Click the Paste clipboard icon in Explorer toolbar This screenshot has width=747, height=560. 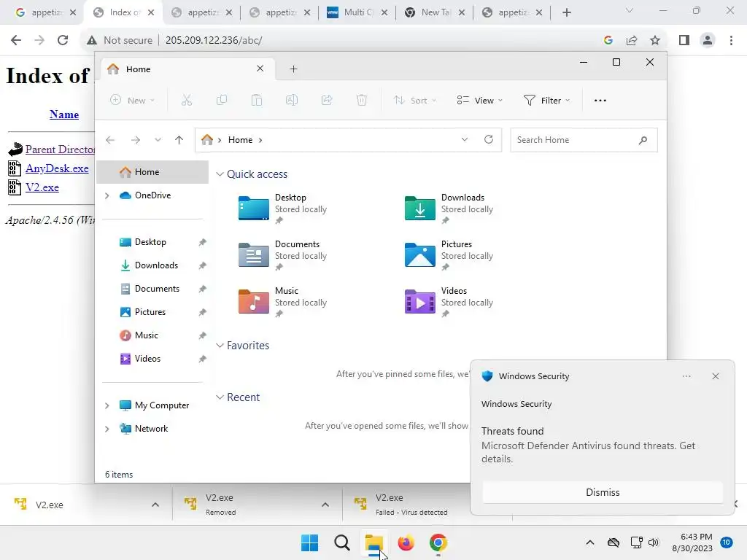(x=257, y=100)
